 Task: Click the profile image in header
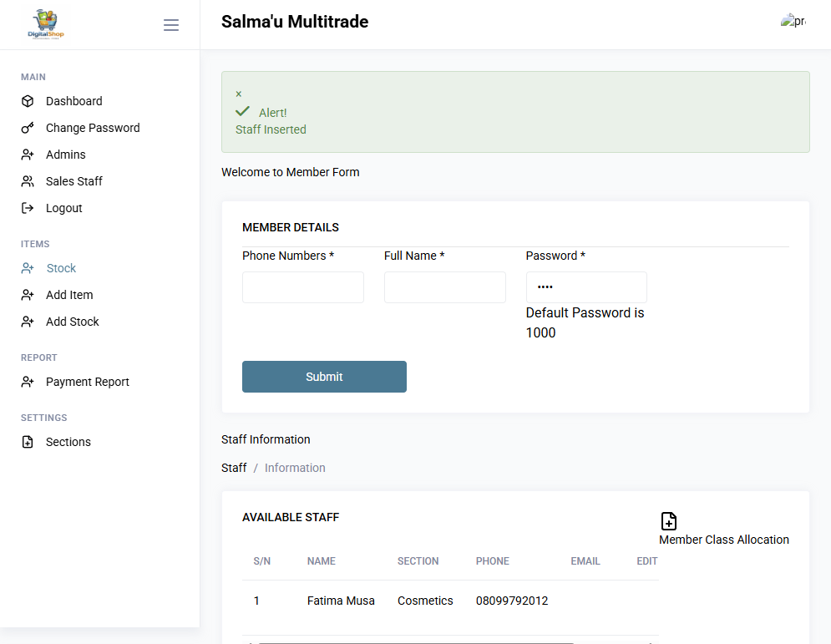(793, 21)
